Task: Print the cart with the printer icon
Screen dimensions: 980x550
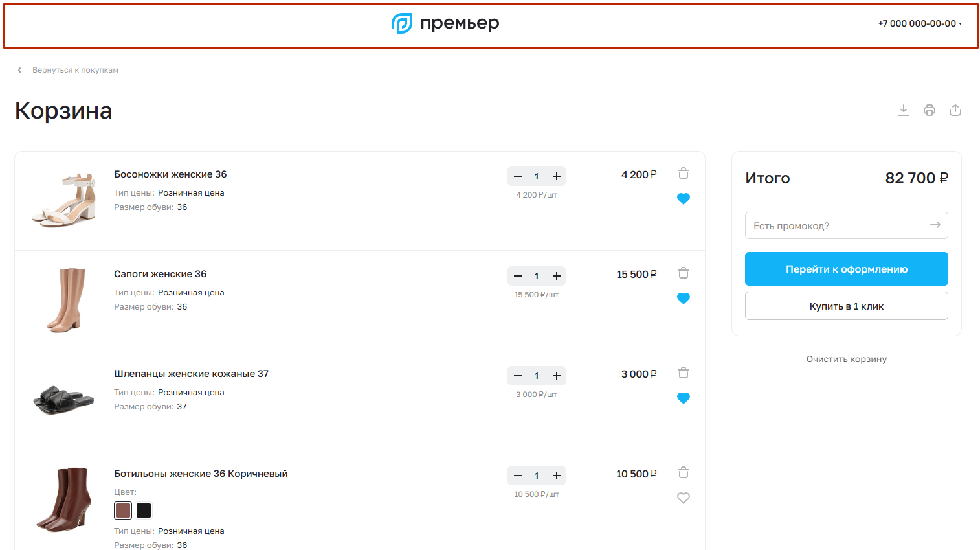Action: (x=930, y=110)
